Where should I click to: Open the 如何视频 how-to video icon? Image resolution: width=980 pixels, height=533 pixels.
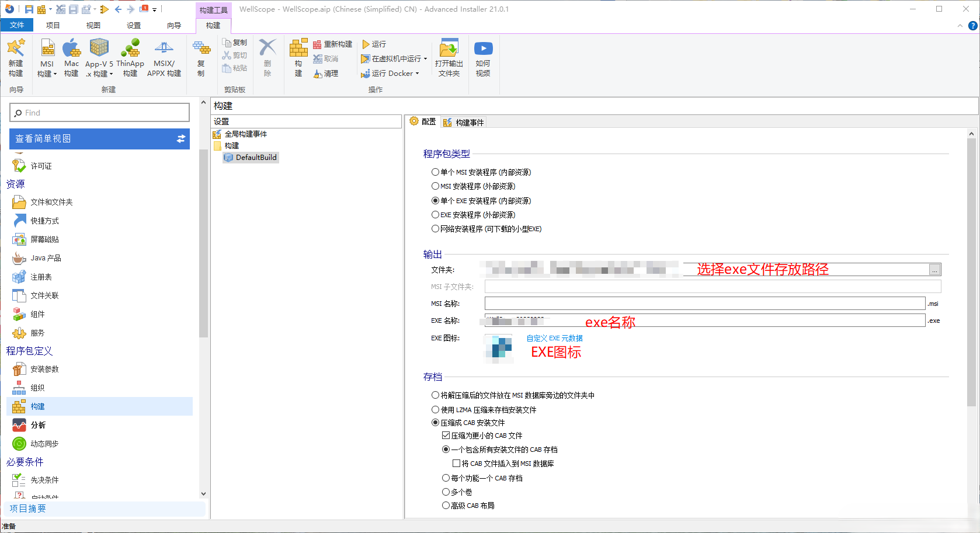point(483,48)
